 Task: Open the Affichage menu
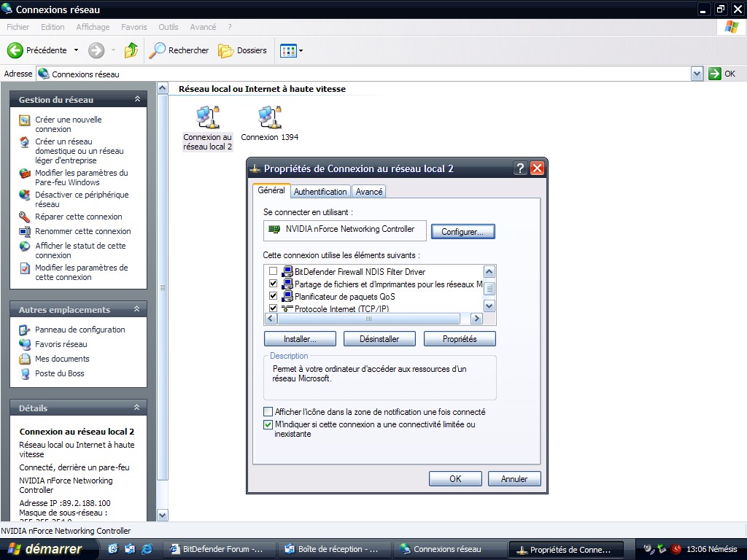pyautogui.click(x=93, y=27)
